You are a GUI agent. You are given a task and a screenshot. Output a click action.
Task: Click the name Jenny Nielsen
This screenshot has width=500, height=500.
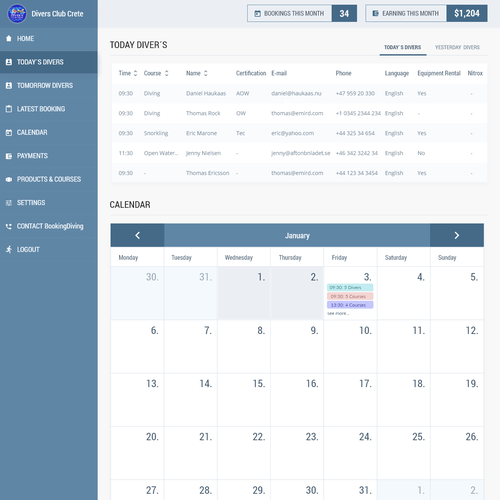pos(203,153)
